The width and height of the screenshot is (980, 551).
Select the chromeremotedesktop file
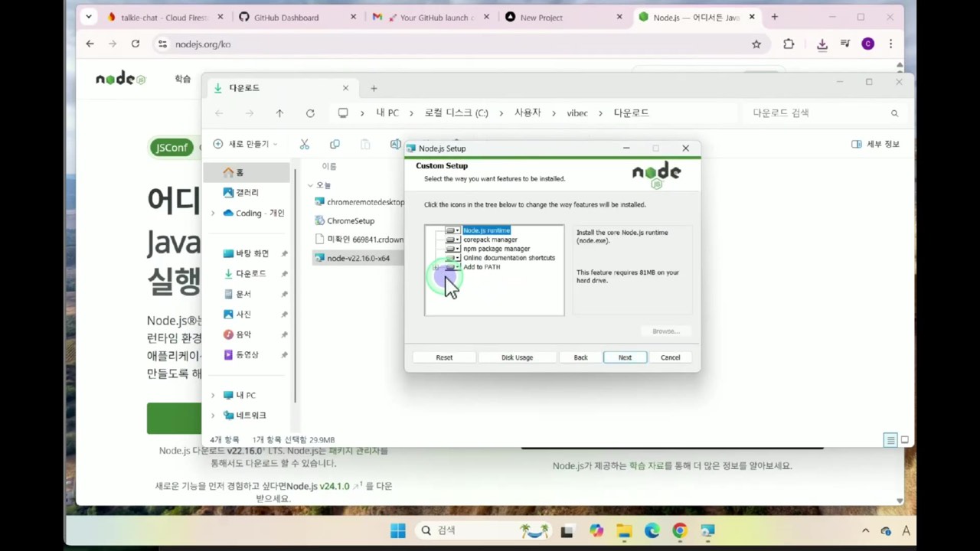tap(359, 202)
